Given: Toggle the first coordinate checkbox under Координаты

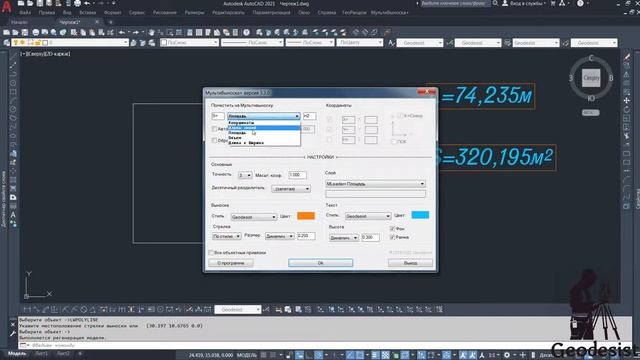Looking at the screenshot, I should point(330,120).
